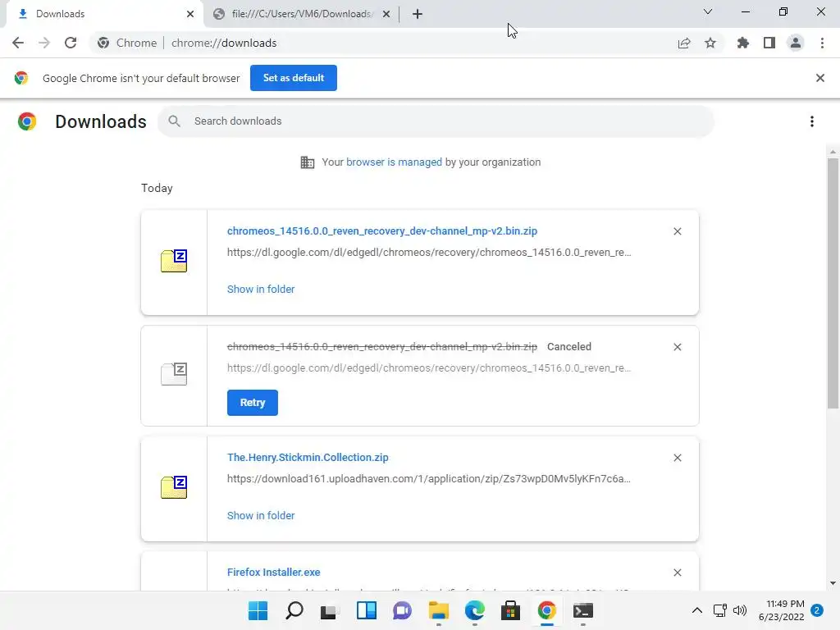Reload the downloads page
The width and height of the screenshot is (840, 630).
pos(71,43)
